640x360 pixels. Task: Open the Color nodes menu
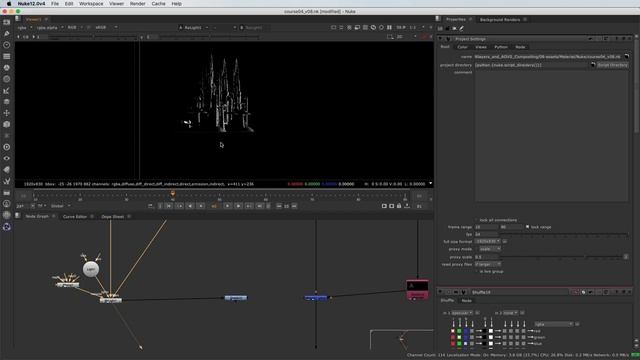[x=7, y=68]
